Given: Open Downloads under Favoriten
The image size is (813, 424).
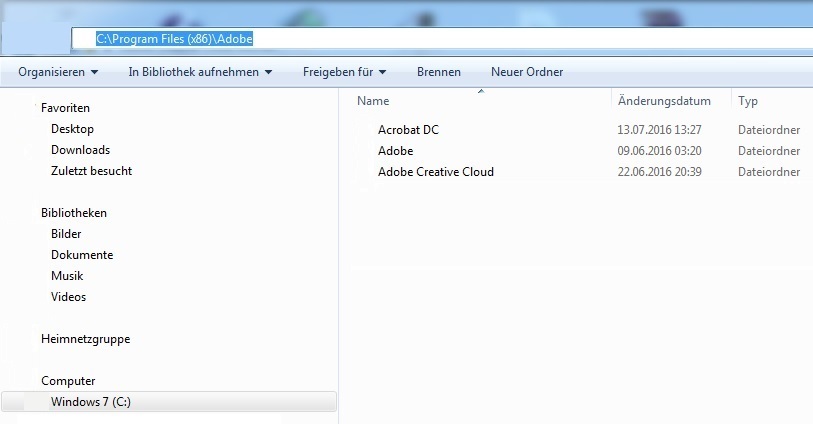Looking at the screenshot, I should [80, 150].
